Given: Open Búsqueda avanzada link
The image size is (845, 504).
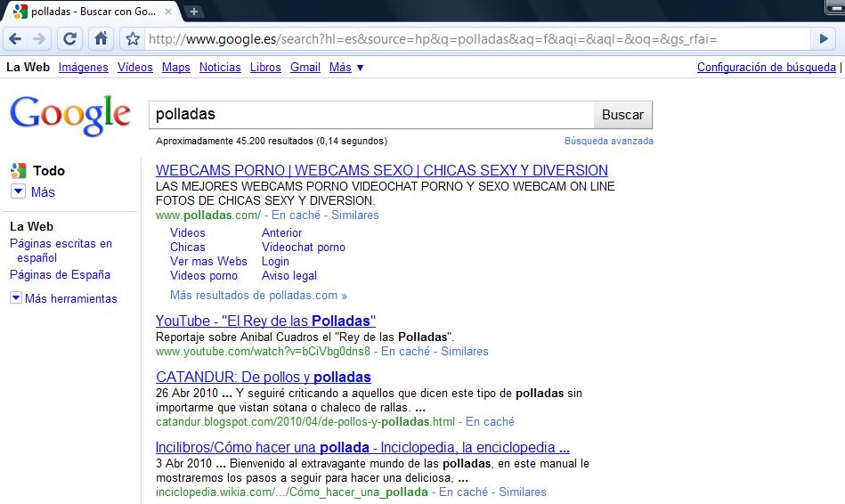Looking at the screenshot, I should [x=608, y=142].
